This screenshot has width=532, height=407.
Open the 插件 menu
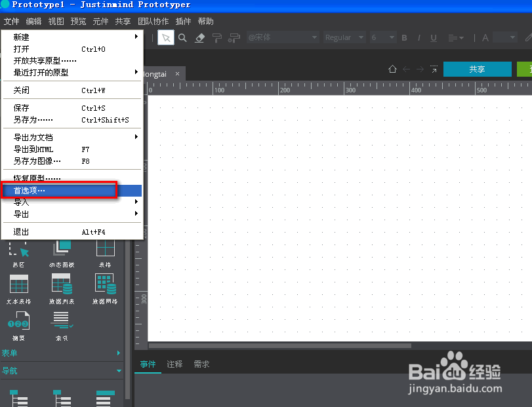183,22
